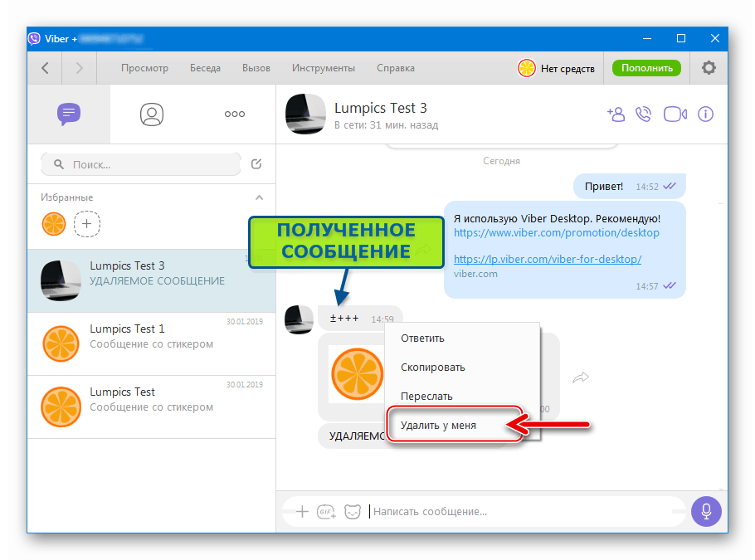Open the Lumpics Test 1 conversation

pyautogui.click(x=152, y=343)
